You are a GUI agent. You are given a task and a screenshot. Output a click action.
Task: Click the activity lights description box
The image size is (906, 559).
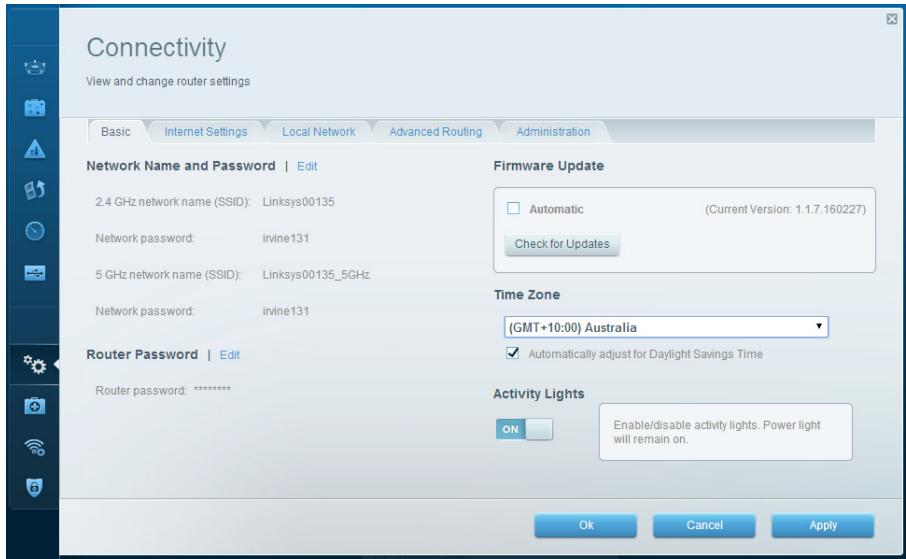click(726, 432)
